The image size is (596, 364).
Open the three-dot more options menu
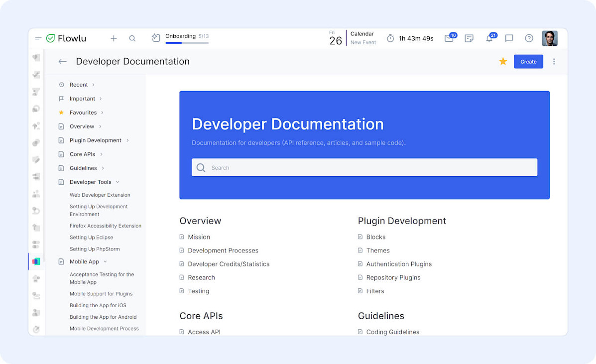pyautogui.click(x=554, y=62)
